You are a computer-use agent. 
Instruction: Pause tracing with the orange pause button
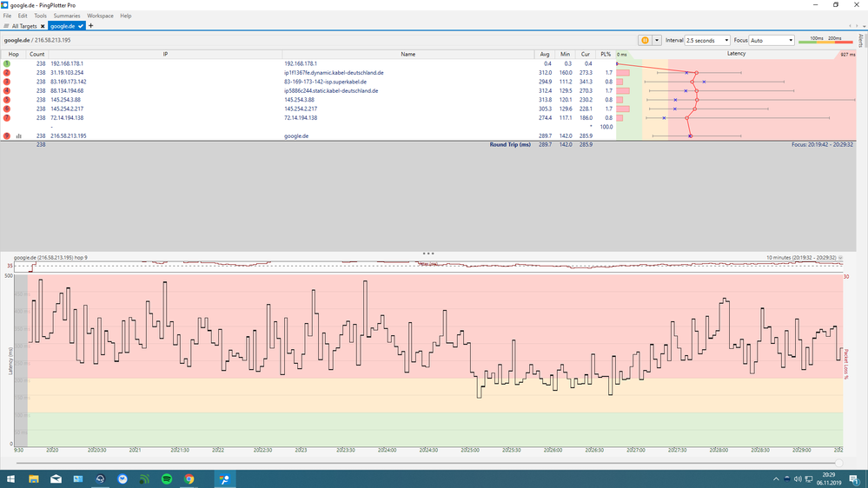coord(645,41)
